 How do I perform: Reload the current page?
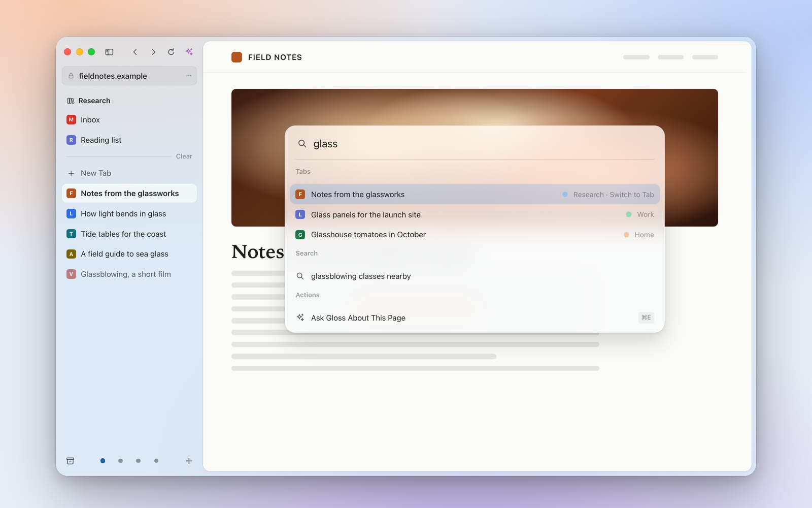(x=171, y=52)
